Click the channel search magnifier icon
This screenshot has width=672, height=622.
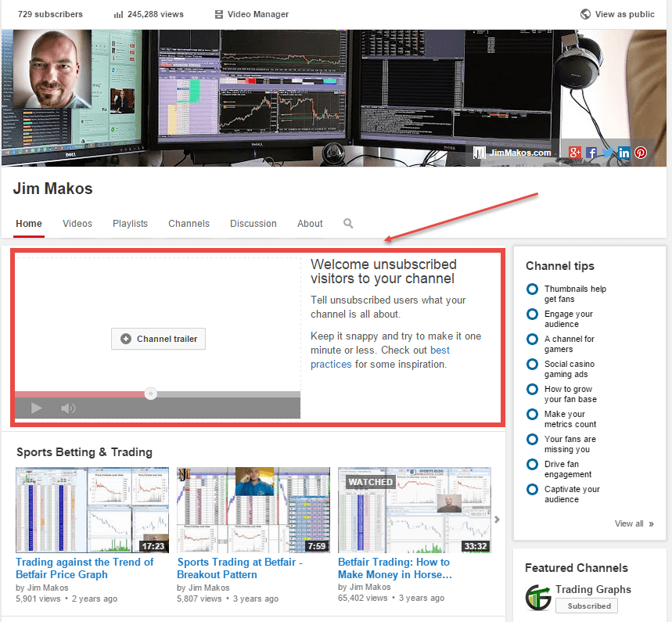click(348, 223)
